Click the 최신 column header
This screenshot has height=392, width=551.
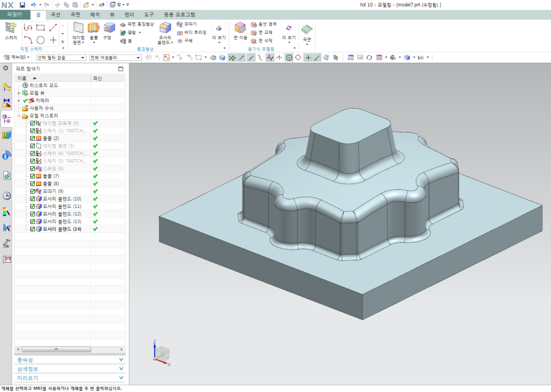coord(108,78)
